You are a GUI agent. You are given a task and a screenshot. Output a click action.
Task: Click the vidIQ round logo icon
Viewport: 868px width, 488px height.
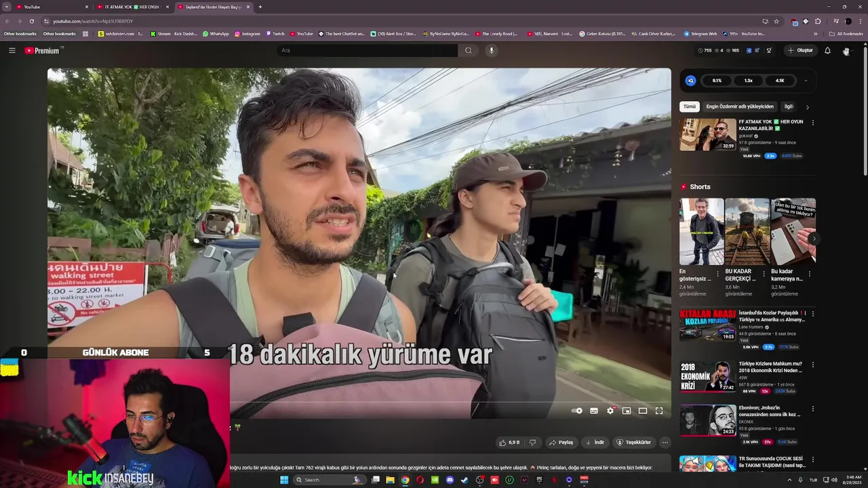pyautogui.click(x=690, y=81)
